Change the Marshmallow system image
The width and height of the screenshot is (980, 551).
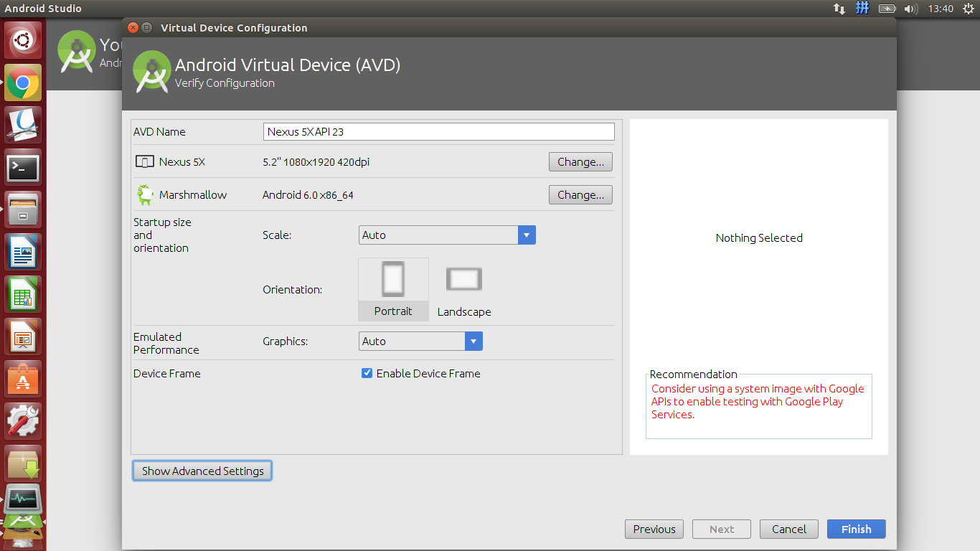(580, 194)
